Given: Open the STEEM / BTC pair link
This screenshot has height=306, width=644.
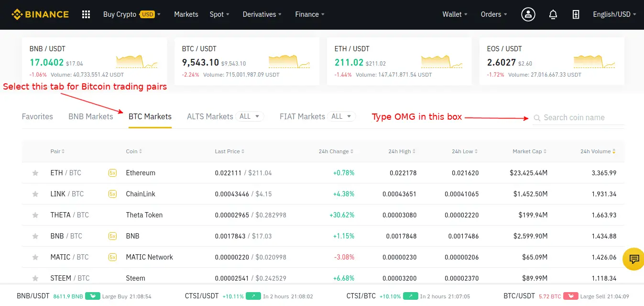Looking at the screenshot, I should [x=70, y=278].
